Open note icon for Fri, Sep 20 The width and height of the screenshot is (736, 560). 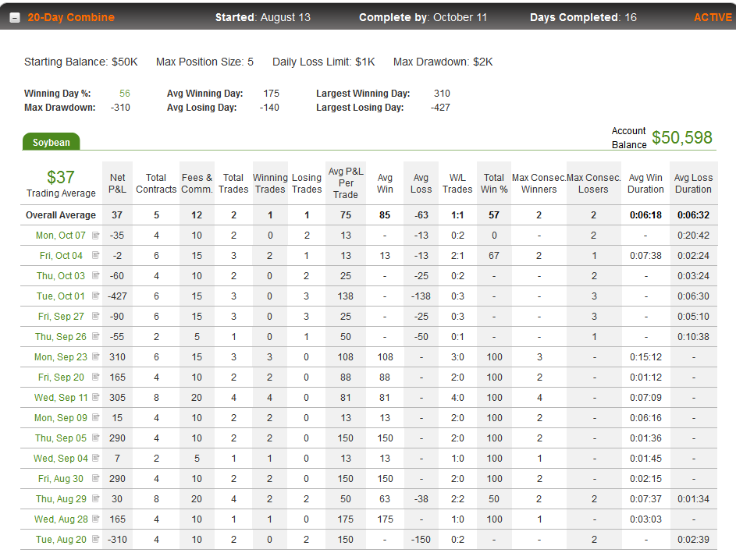pos(96,377)
